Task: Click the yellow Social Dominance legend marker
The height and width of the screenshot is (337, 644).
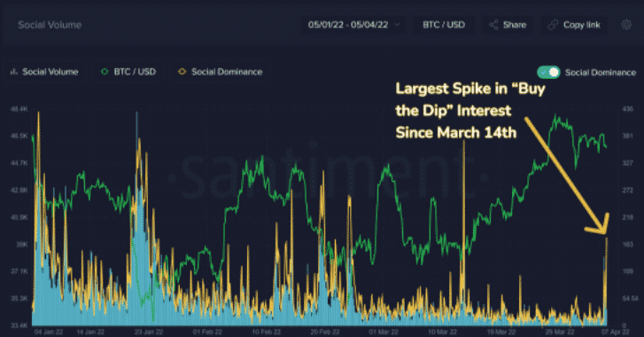Action: [x=182, y=72]
